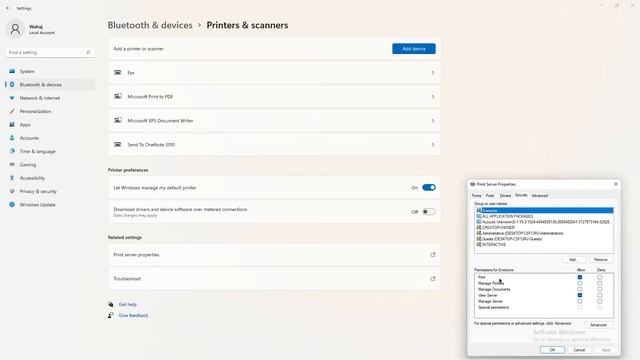The width and height of the screenshot is (640, 360).
Task: Click the back arrow in Settings title bar
Action: [7, 8]
